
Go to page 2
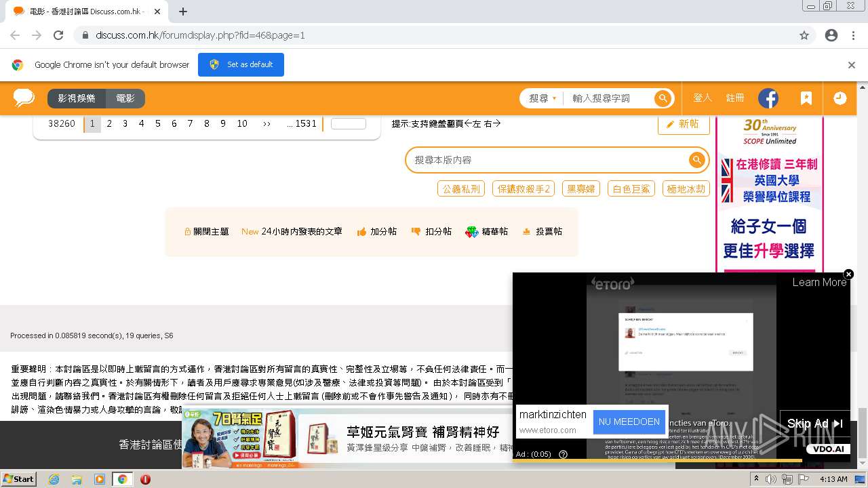109,124
